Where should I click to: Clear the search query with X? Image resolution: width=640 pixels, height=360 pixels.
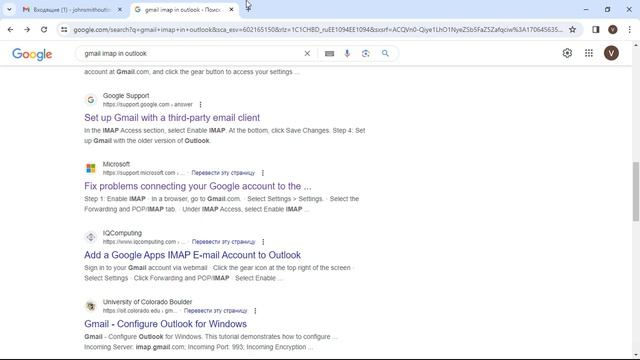(307, 53)
